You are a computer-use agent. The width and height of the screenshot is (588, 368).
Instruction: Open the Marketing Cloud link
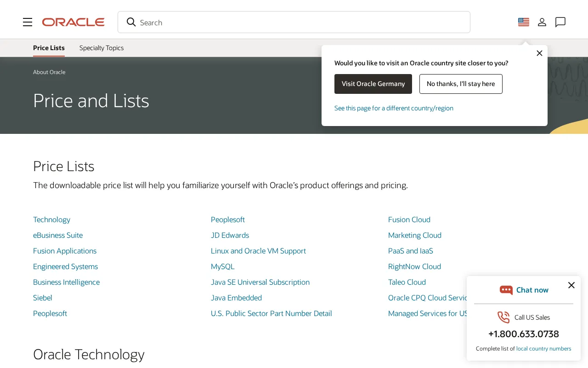(x=415, y=235)
